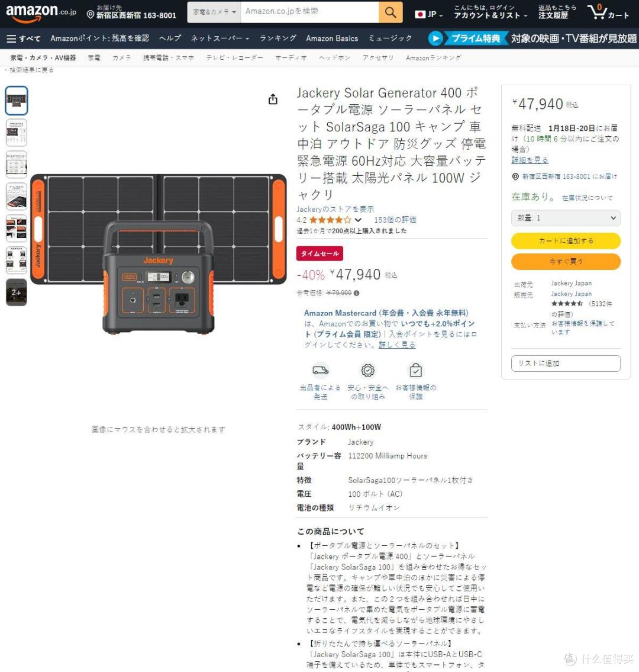The height and width of the screenshot is (672, 639).
Task: Select the second product thumbnail
Action: pos(17,133)
